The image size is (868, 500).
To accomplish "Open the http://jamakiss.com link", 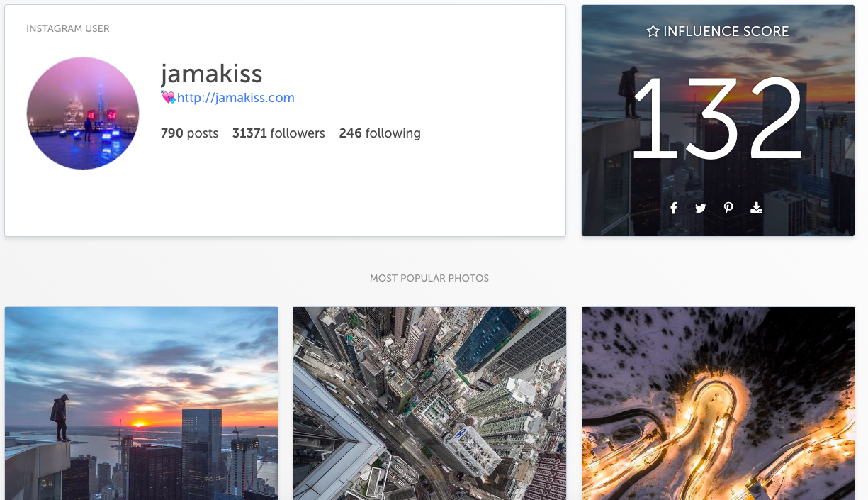I will click(235, 98).
